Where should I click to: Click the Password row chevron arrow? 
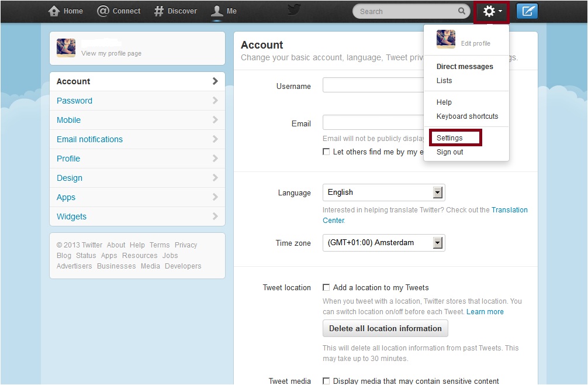coord(215,100)
